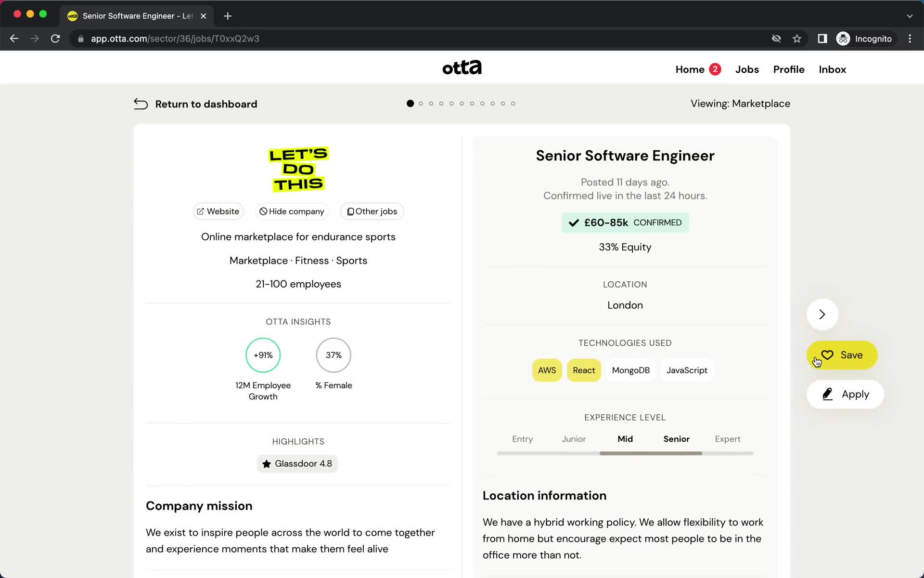Click the 33% Equity text
This screenshot has width=924, height=578.
coord(625,247)
